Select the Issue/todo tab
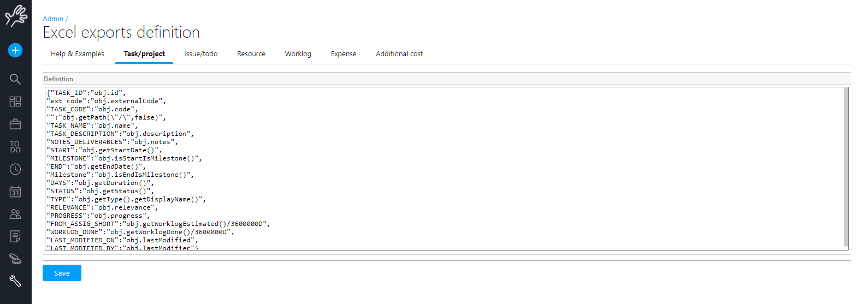This screenshot has height=304, width=868. tap(200, 54)
